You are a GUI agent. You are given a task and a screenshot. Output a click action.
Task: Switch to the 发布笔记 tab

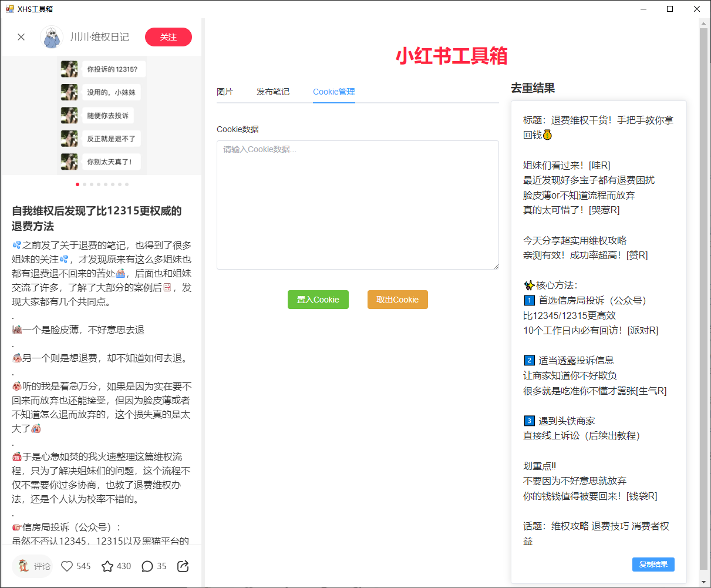coord(273,92)
